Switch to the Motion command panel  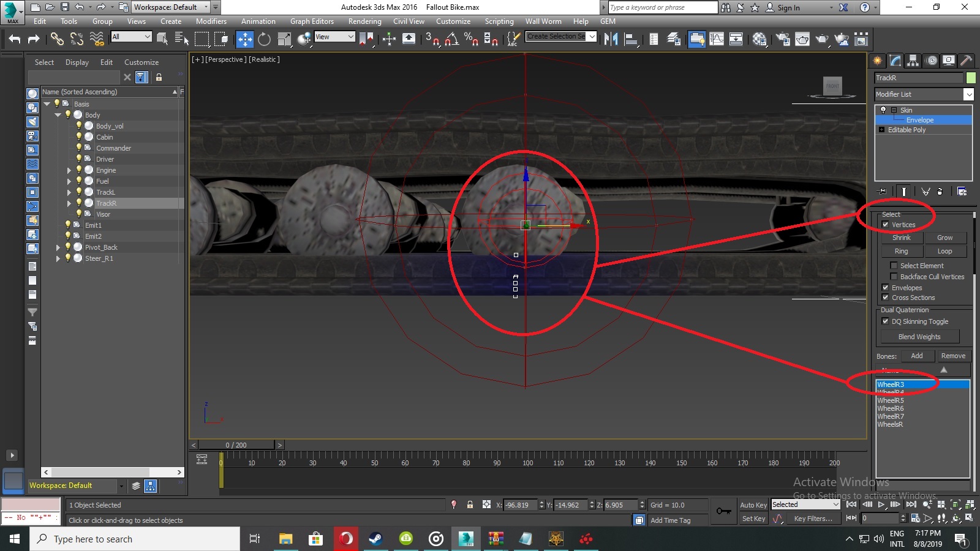(x=932, y=61)
